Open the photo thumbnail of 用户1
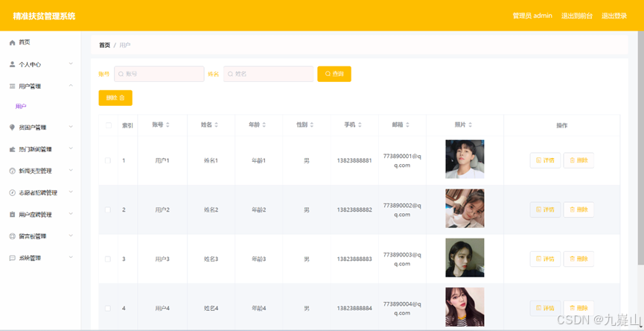This screenshot has height=331, width=644. click(465, 159)
